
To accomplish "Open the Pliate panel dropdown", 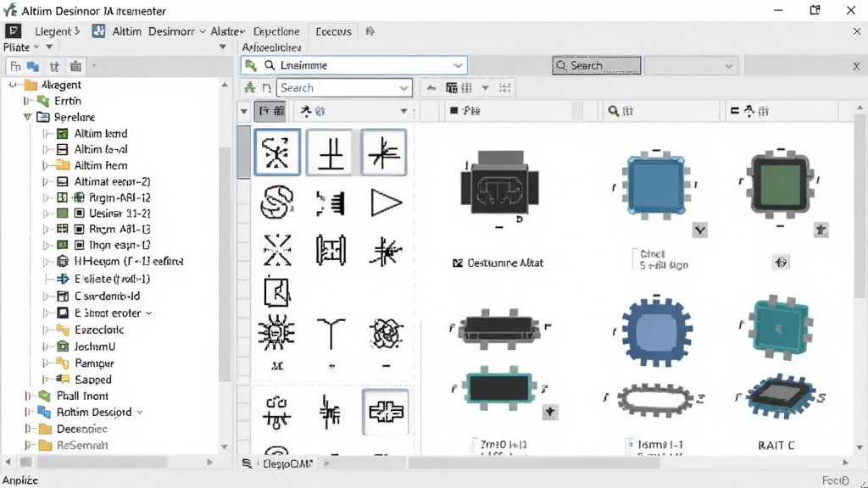I will (x=221, y=47).
